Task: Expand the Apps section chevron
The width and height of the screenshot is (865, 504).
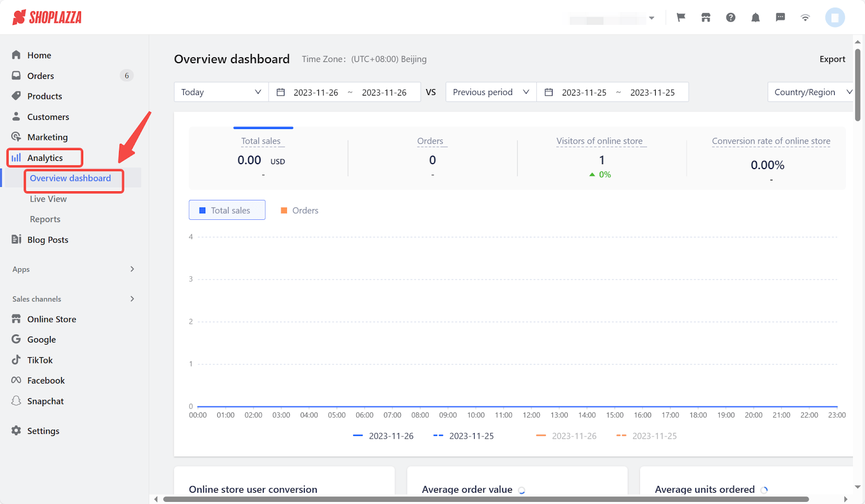Action: (132, 269)
